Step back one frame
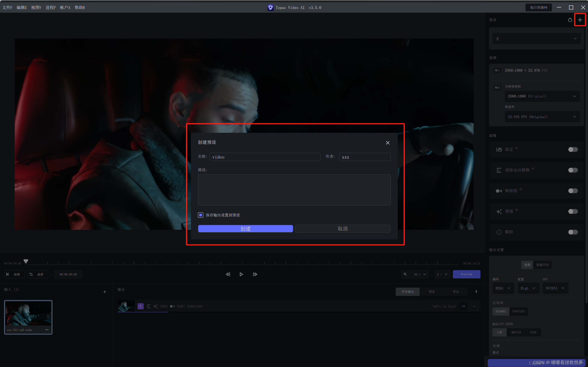 (228, 274)
